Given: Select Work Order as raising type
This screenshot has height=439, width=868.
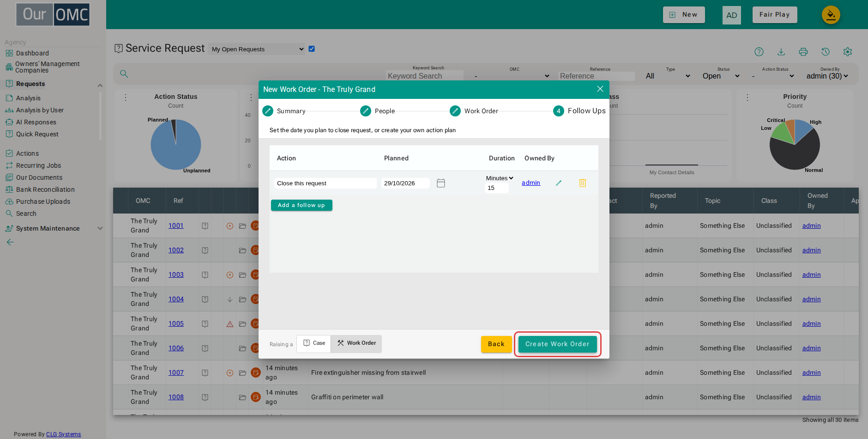Looking at the screenshot, I should pyautogui.click(x=356, y=343).
